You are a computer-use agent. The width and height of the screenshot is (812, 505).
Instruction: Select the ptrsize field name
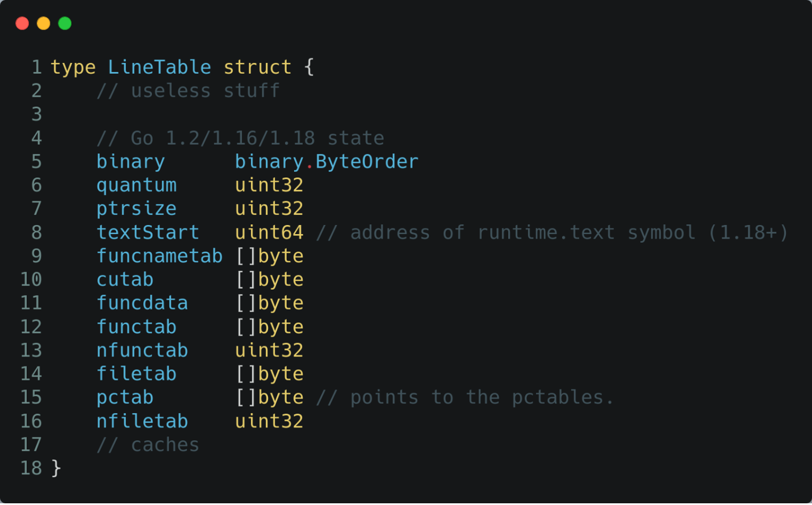click(x=136, y=209)
